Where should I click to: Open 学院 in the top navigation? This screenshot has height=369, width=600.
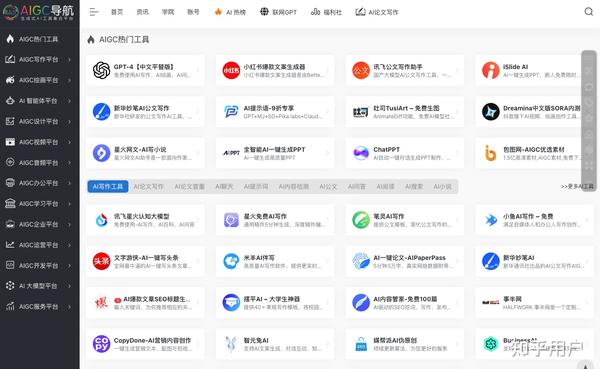[x=168, y=12]
